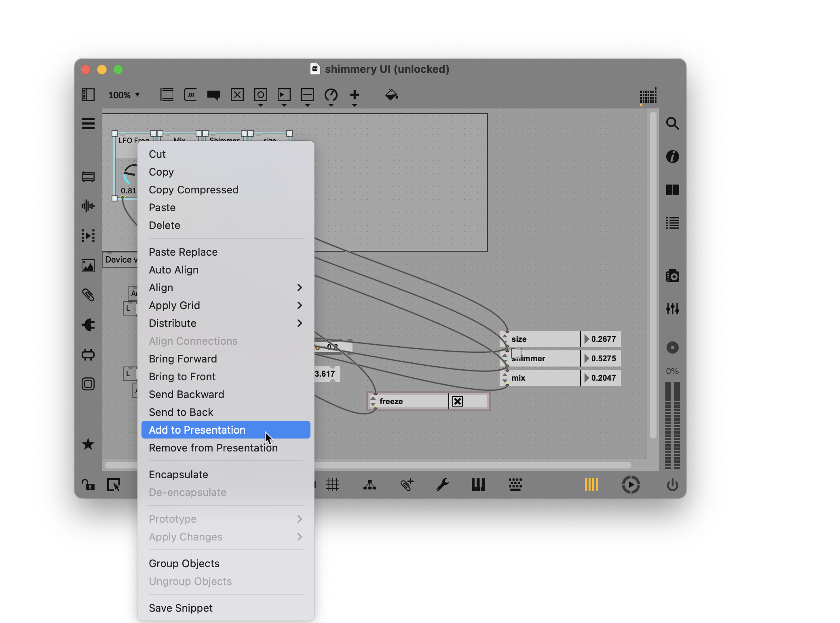Open the inspector info icon
The width and height of the screenshot is (840, 623).
[672, 157]
